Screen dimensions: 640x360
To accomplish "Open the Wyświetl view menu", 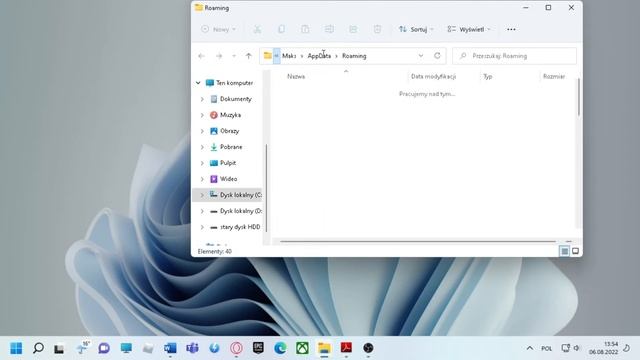I will pos(469,29).
